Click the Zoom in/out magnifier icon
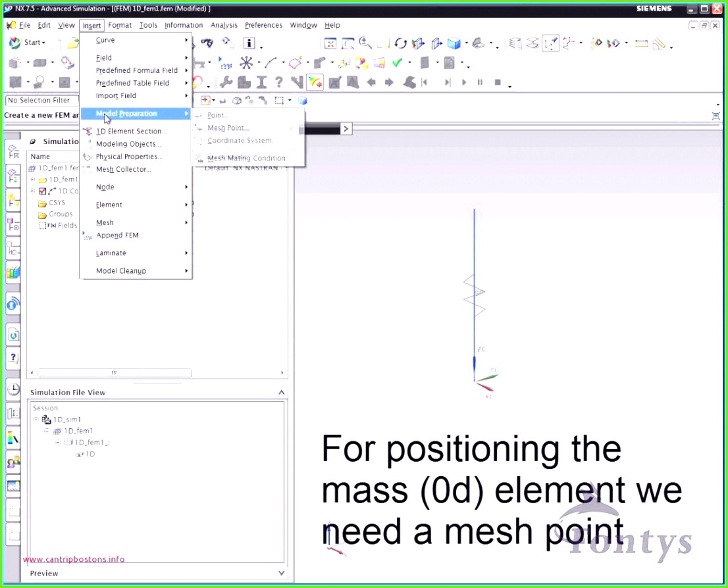Viewport: 728px width, 588px height. (x=365, y=43)
